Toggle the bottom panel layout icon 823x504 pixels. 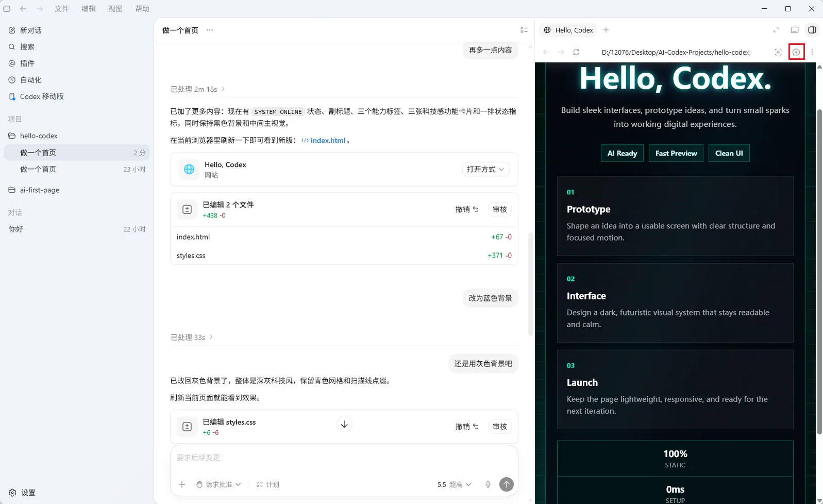pyautogui.click(x=795, y=30)
